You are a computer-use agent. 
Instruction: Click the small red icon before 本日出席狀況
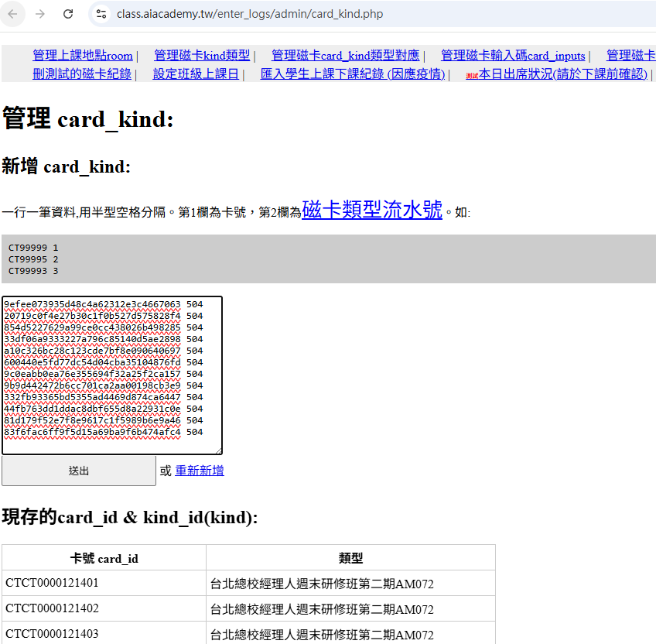pos(472,75)
